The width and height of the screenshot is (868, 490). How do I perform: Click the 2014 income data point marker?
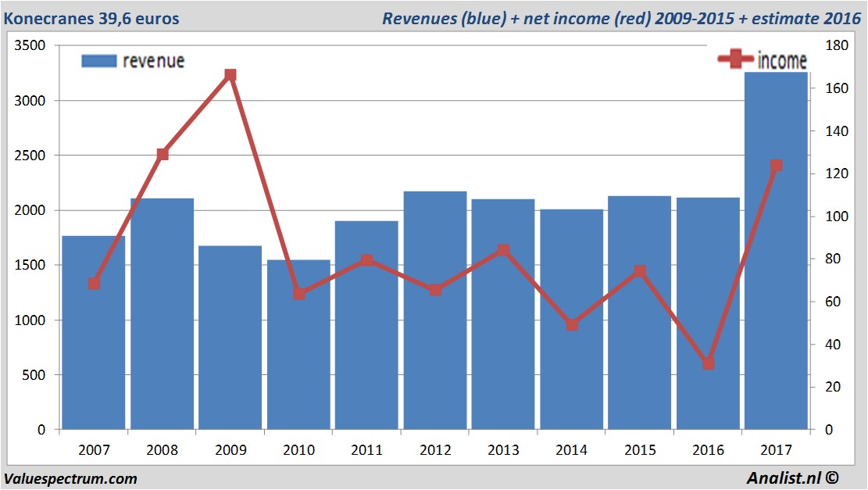[x=572, y=325]
